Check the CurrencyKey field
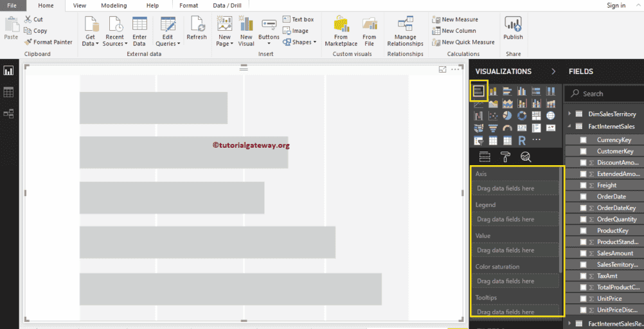Image resolution: width=644 pixels, height=329 pixels. (x=583, y=139)
